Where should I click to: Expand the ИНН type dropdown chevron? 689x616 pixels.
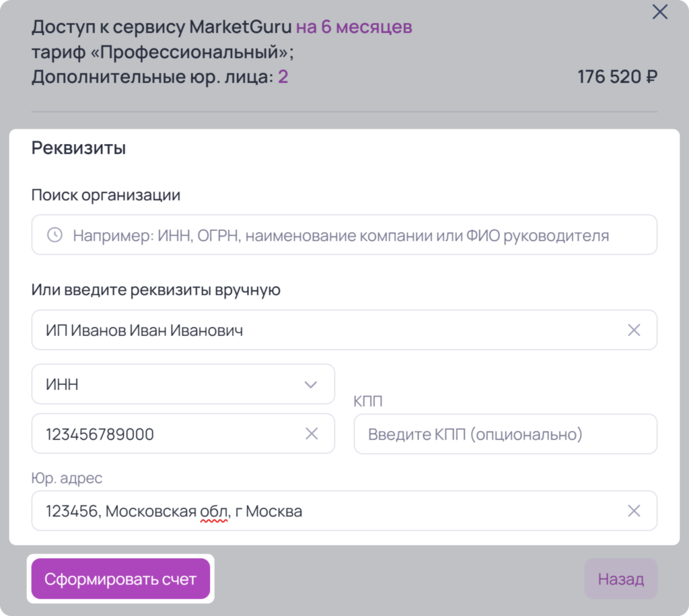(x=311, y=384)
